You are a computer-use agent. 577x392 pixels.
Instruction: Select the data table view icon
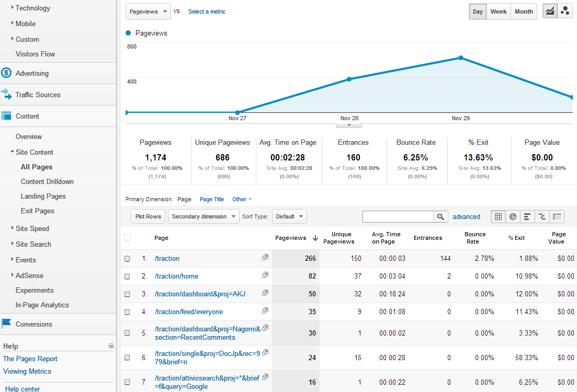tap(498, 216)
